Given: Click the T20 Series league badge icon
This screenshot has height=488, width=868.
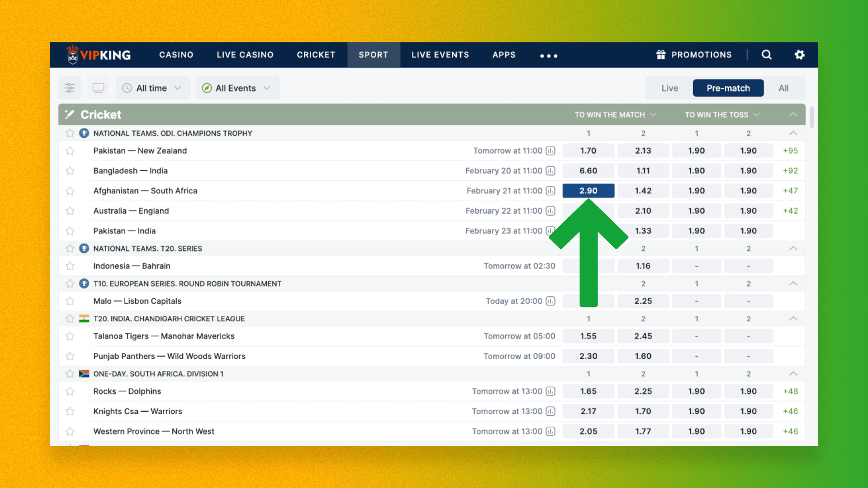Looking at the screenshot, I should tap(84, 249).
